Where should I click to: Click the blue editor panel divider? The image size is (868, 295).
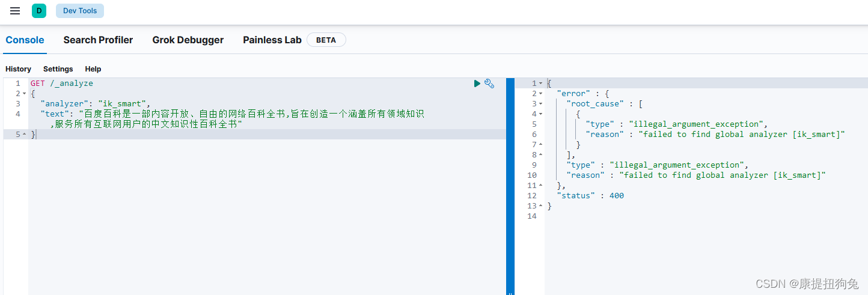[510, 186]
